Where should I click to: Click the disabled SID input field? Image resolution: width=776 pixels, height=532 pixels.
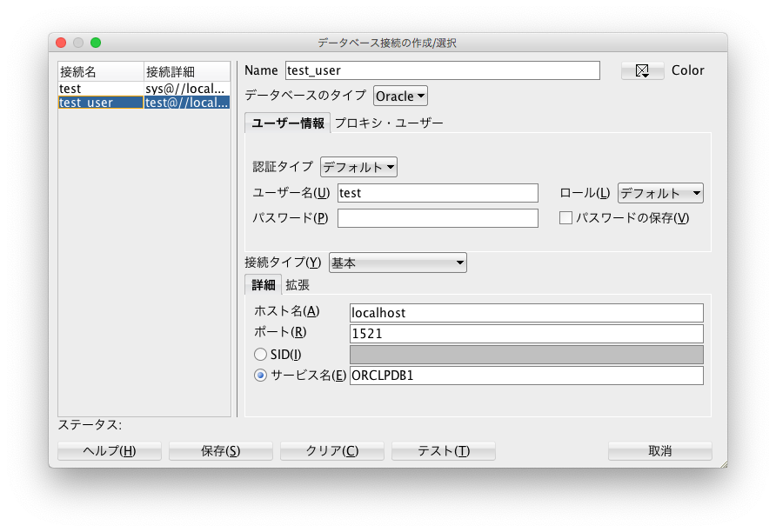coord(526,355)
